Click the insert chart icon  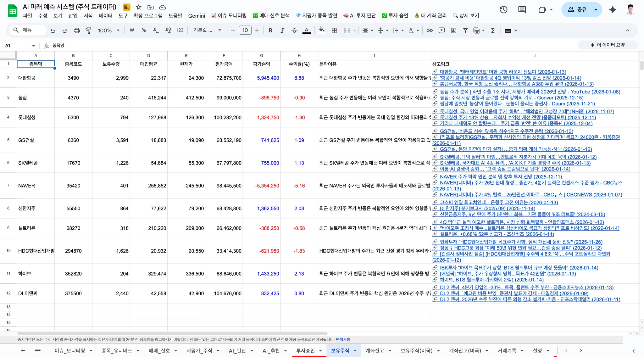(x=453, y=31)
